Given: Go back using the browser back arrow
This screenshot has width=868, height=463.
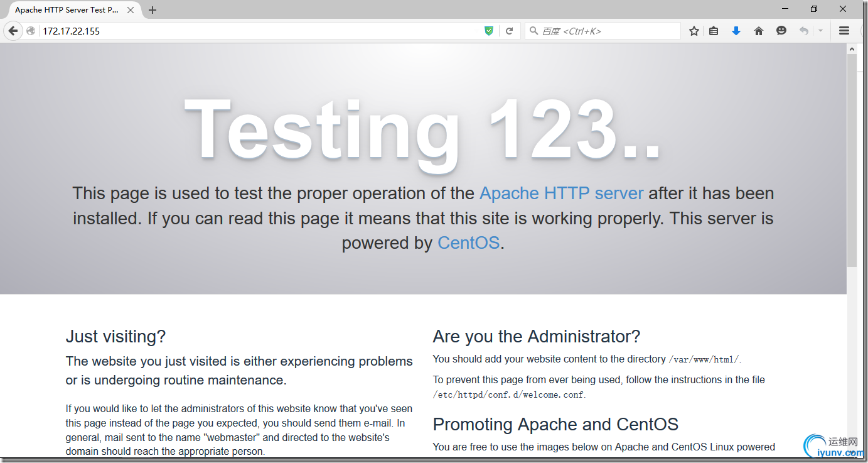Looking at the screenshot, I should coord(13,31).
